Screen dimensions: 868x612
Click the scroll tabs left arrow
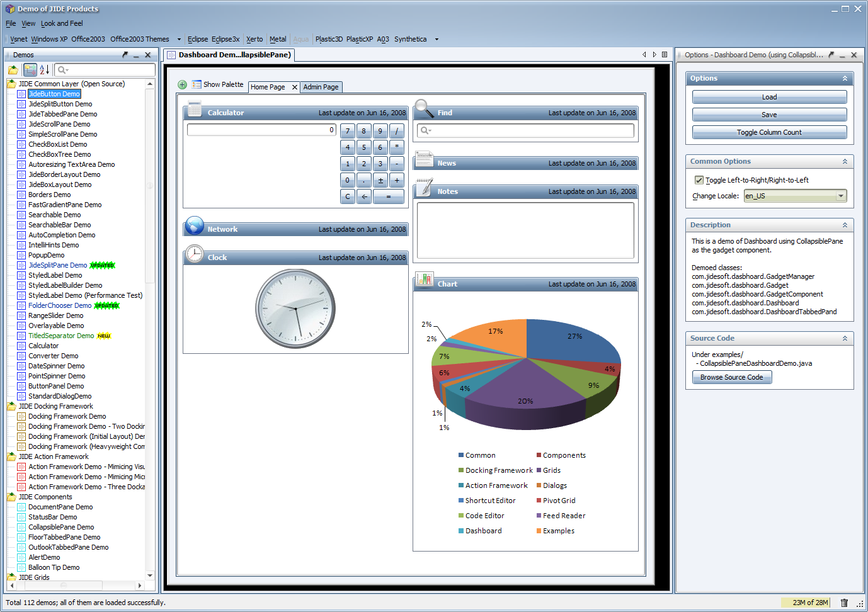644,55
